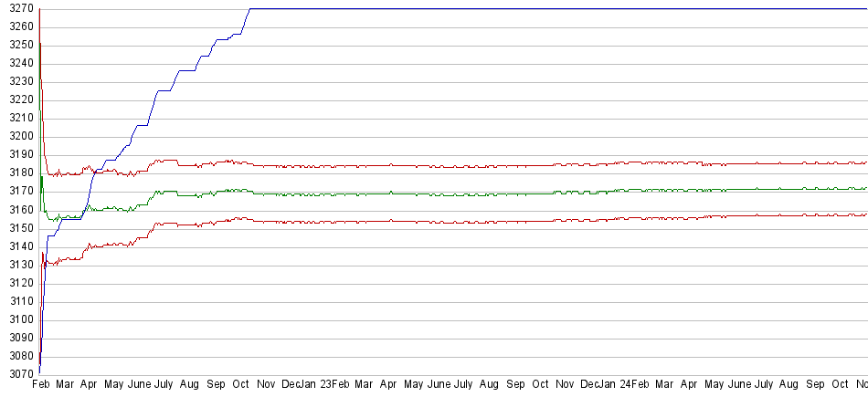Screen dimensions: 868x397
Task: Select the green middle series line
Action: pyautogui.click(x=457, y=193)
